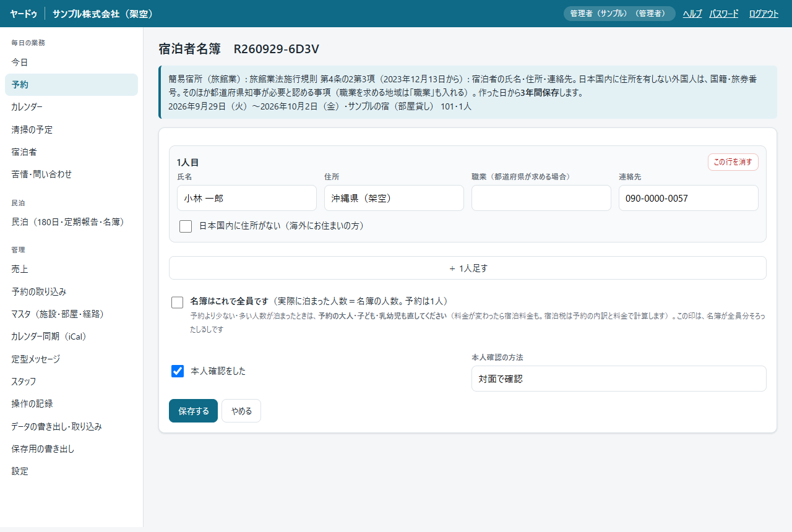Image resolution: width=792 pixels, height=532 pixels.
Task: Check the 名簿はこれで全員です checkbox
Action: click(x=178, y=302)
